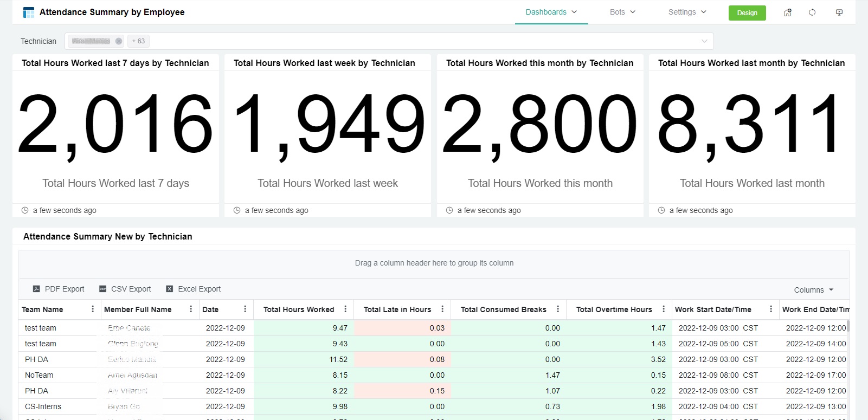Expand the Settings menu
The width and height of the screenshot is (868, 420).
pos(687,12)
